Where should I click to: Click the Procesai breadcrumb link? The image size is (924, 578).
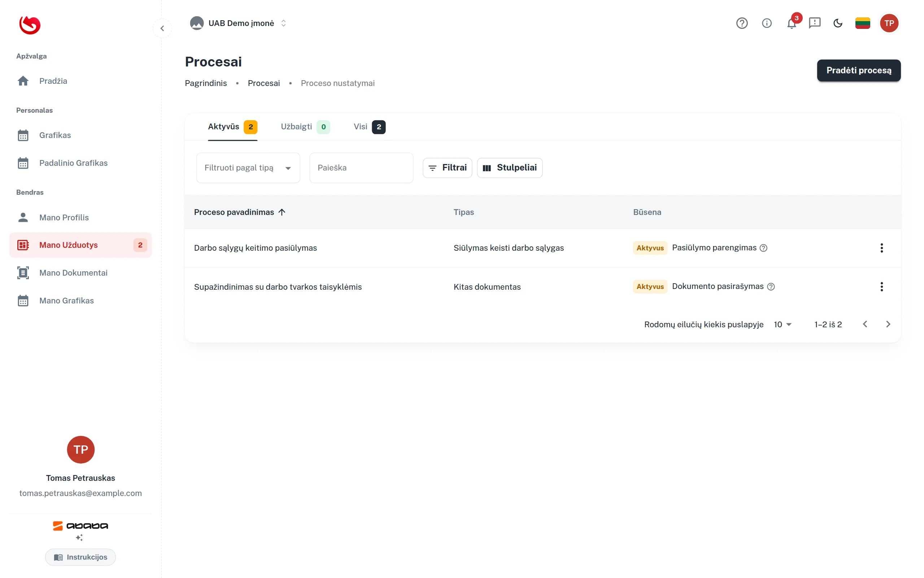[x=264, y=83]
